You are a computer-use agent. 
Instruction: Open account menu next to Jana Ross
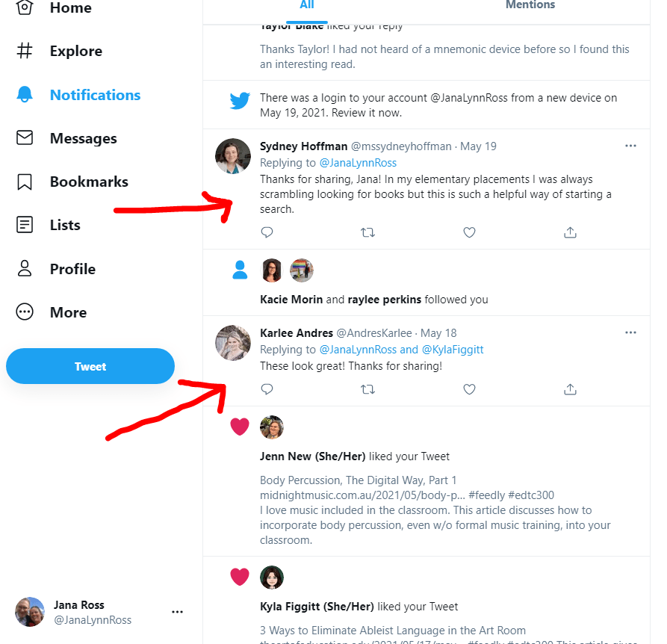pyautogui.click(x=177, y=612)
